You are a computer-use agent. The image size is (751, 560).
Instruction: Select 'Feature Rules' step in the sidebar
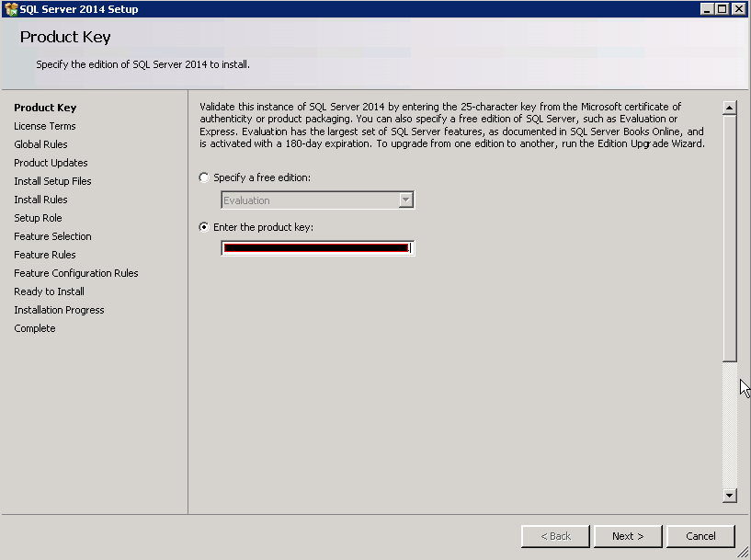[x=44, y=255]
